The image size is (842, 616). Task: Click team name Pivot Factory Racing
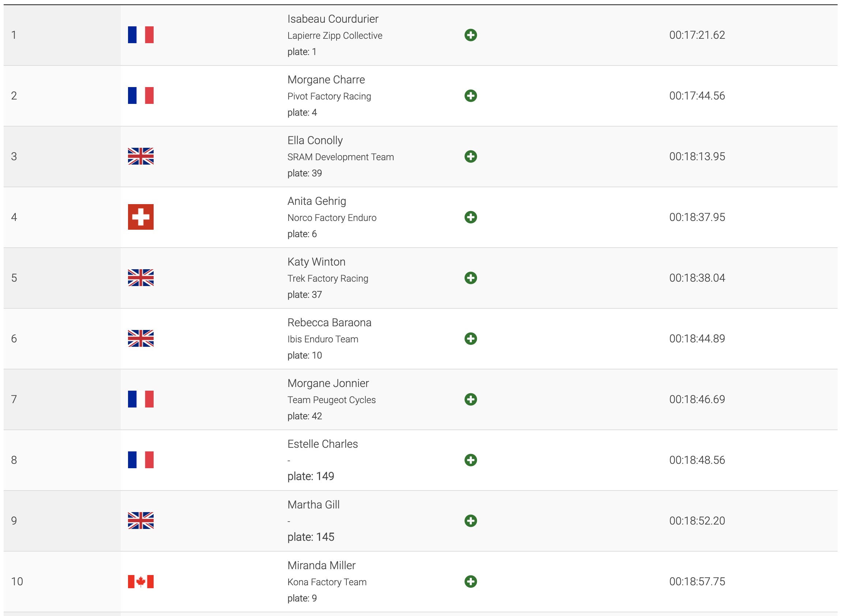click(x=329, y=97)
